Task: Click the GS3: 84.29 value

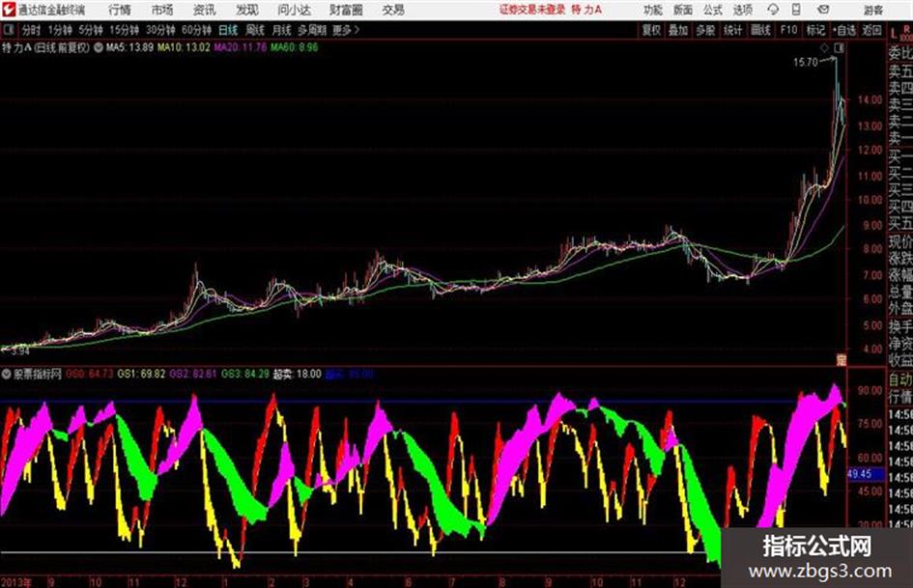Action: pyautogui.click(x=245, y=374)
